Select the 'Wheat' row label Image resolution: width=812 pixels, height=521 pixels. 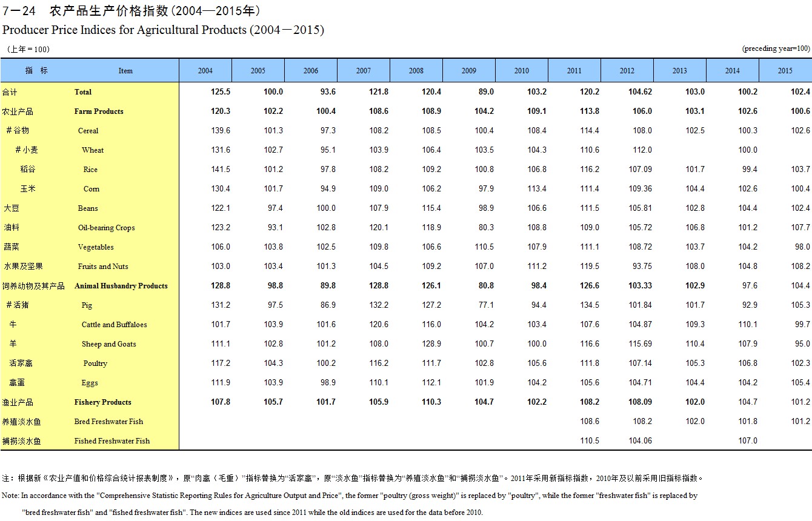[93, 150]
